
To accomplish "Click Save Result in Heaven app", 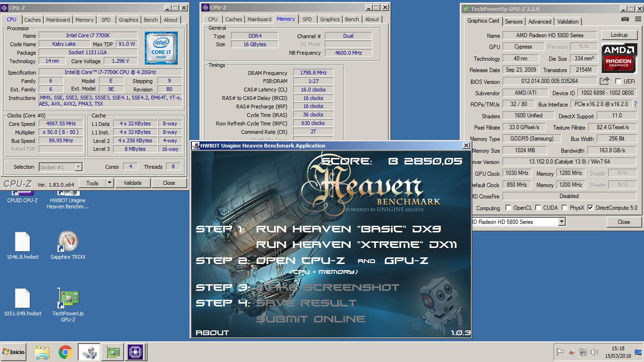I will coord(306,303).
